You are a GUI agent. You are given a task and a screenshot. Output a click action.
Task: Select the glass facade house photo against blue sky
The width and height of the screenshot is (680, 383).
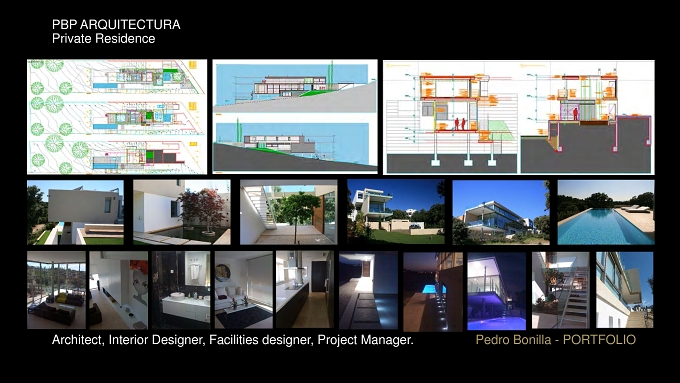501,213
